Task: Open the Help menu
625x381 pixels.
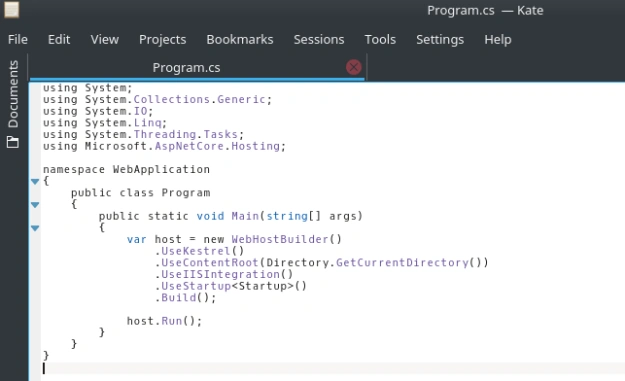Action: (x=498, y=40)
